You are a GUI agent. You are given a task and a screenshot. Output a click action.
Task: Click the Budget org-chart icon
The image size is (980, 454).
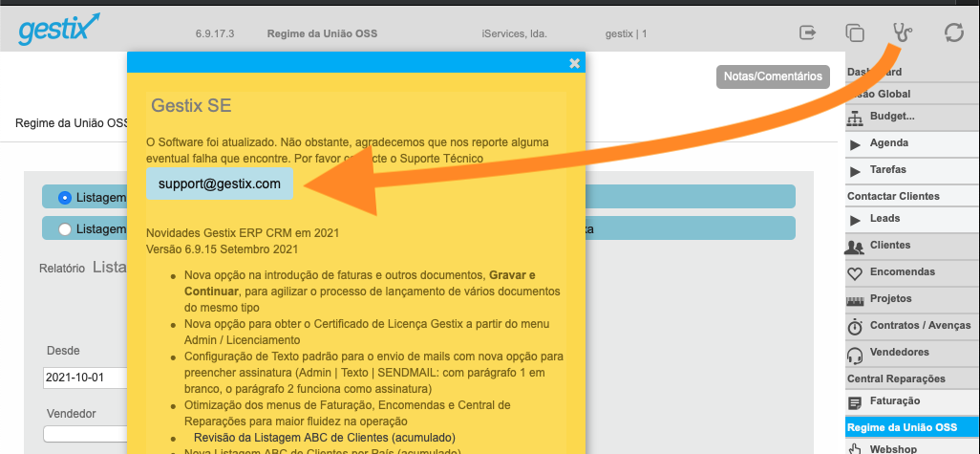[x=854, y=118]
